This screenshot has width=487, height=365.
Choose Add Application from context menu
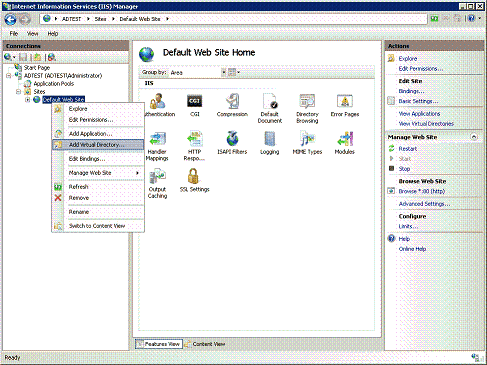pos(98,134)
